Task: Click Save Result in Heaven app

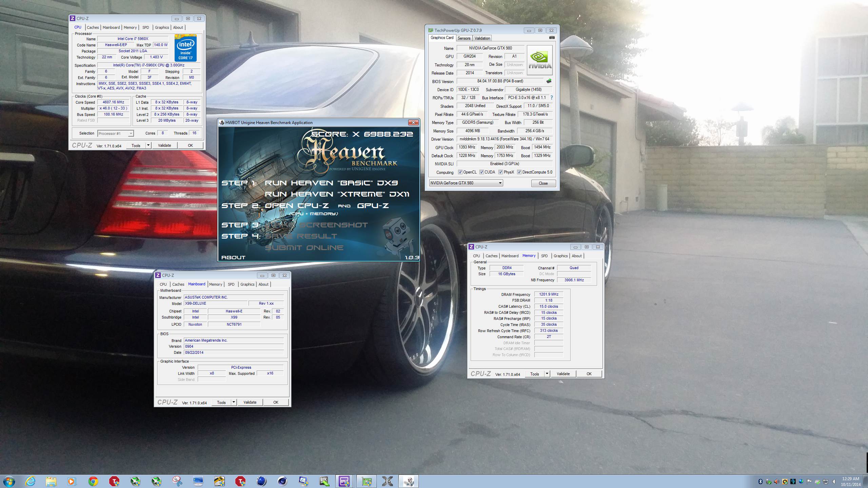Action: 301,236
